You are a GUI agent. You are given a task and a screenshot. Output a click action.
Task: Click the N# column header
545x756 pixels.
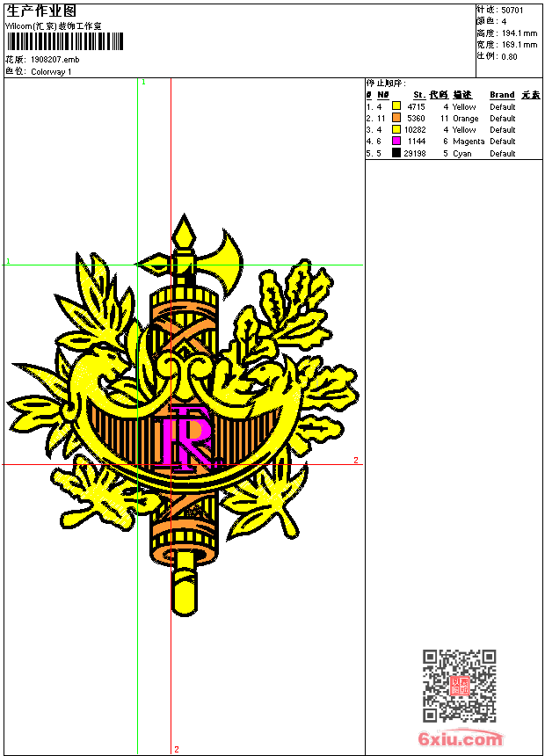[383, 95]
